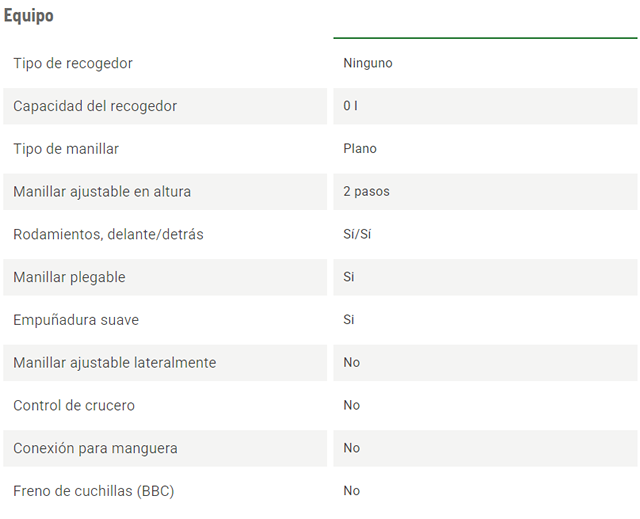Image resolution: width=640 pixels, height=519 pixels.
Task: Click the Si value for Empuñadura suave
Action: pos(349,320)
